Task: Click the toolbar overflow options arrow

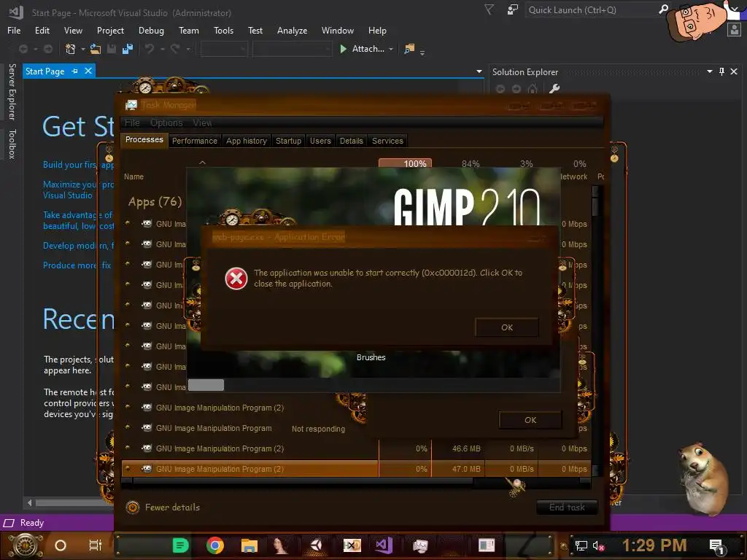Action: [422, 52]
